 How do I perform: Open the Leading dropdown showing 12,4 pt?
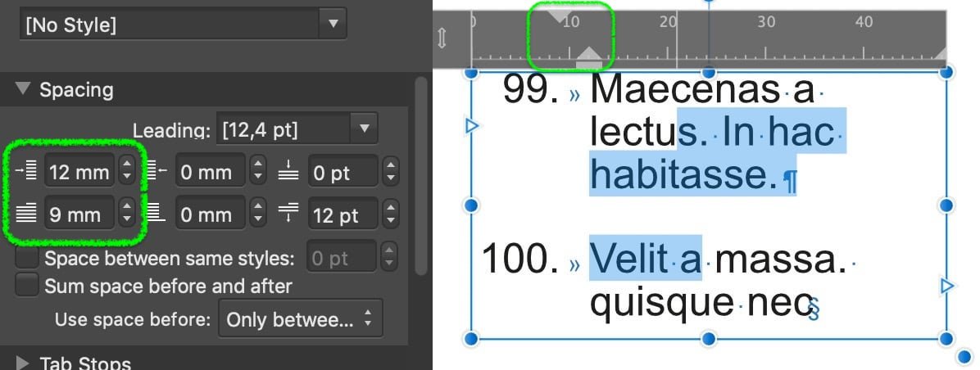coord(362,129)
